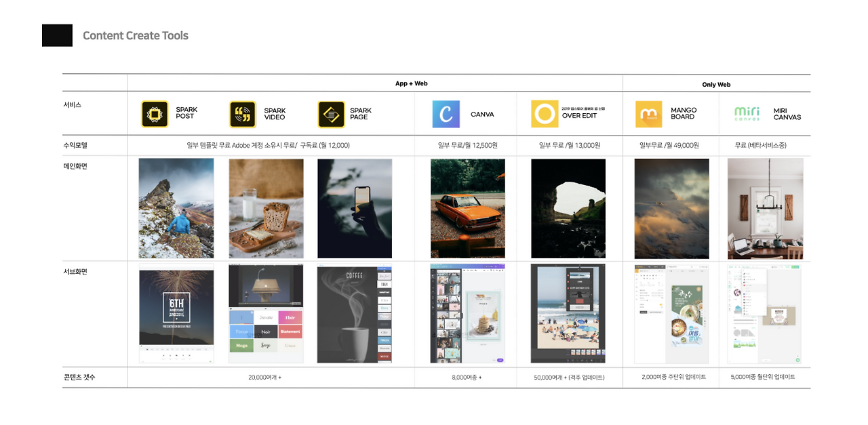The width and height of the screenshot is (868, 425).
Task: Click the 'SPARK PAGE' service name
Action: (x=361, y=114)
